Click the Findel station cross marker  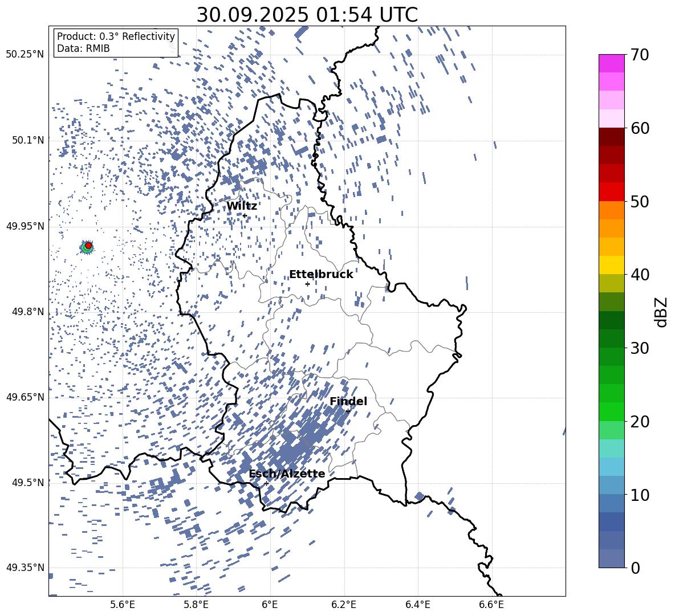[348, 411]
